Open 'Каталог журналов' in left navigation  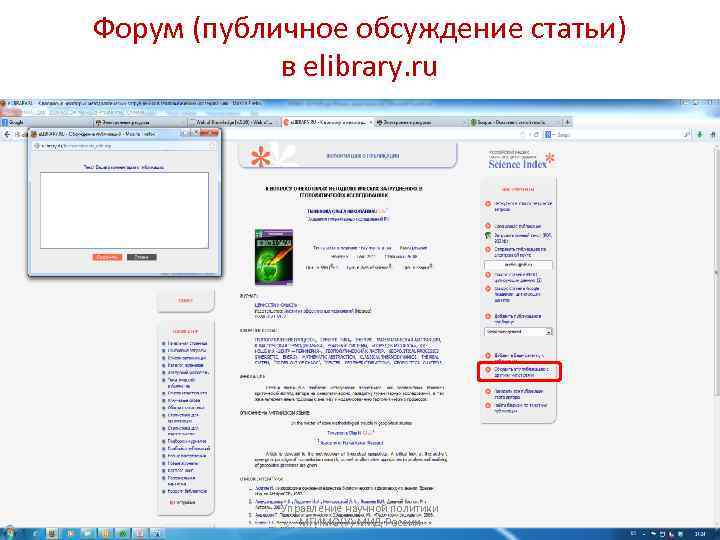(x=186, y=365)
